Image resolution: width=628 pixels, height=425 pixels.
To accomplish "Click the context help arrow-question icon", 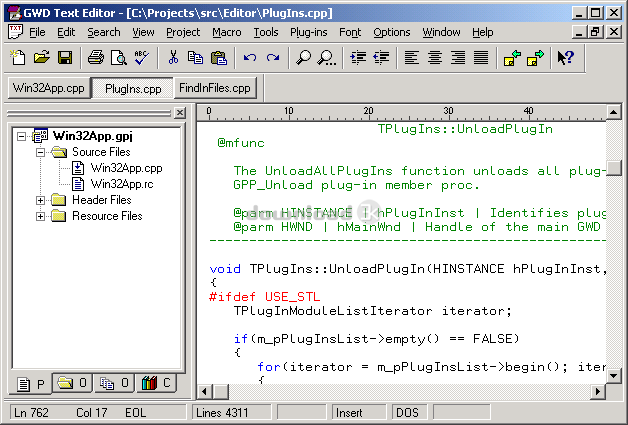I will (566, 58).
